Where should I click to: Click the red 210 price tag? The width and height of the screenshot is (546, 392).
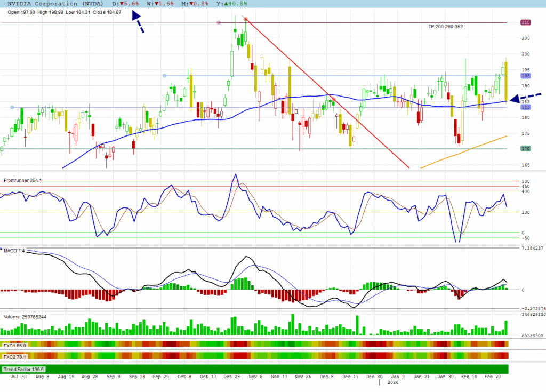point(525,22)
